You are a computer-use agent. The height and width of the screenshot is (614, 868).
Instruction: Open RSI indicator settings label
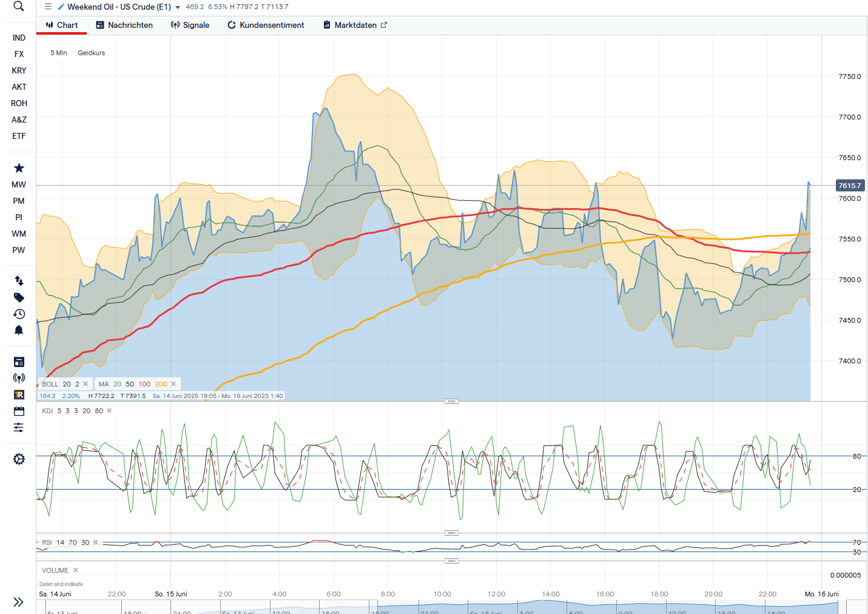click(x=47, y=542)
